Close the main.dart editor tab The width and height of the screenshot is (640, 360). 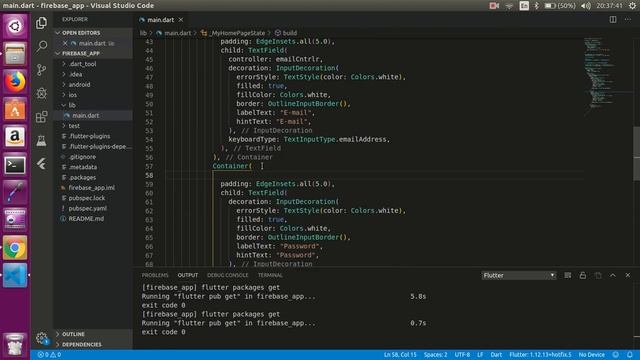click(x=181, y=20)
